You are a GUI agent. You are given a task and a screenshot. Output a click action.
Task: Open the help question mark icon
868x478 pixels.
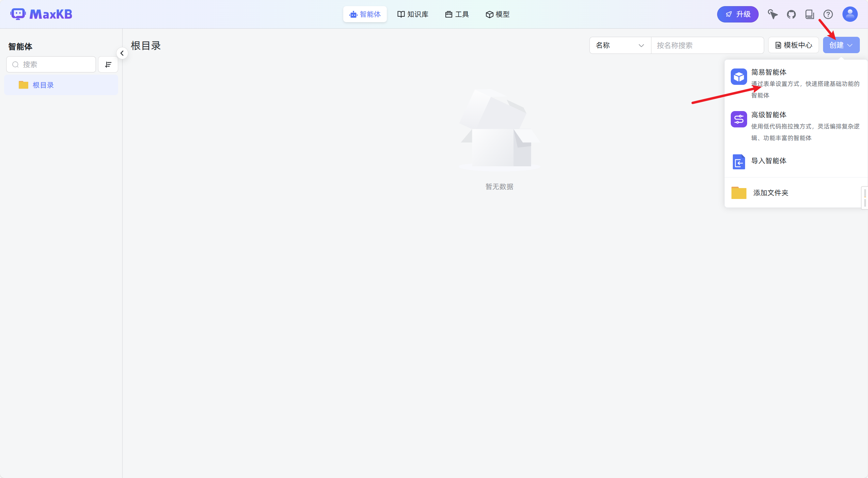click(x=828, y=14)
